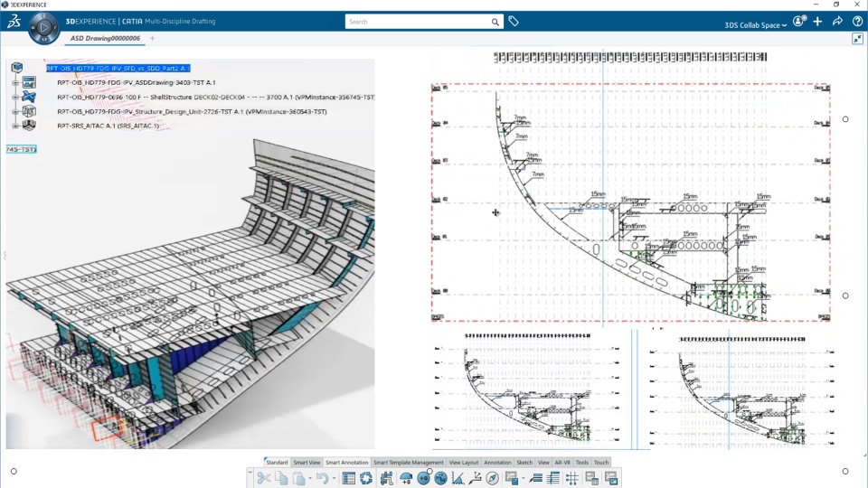Open dropdown beside view-with-blue-square icon
The width and height of the screenshot is (868, 488).
click(x=524, y=479)
